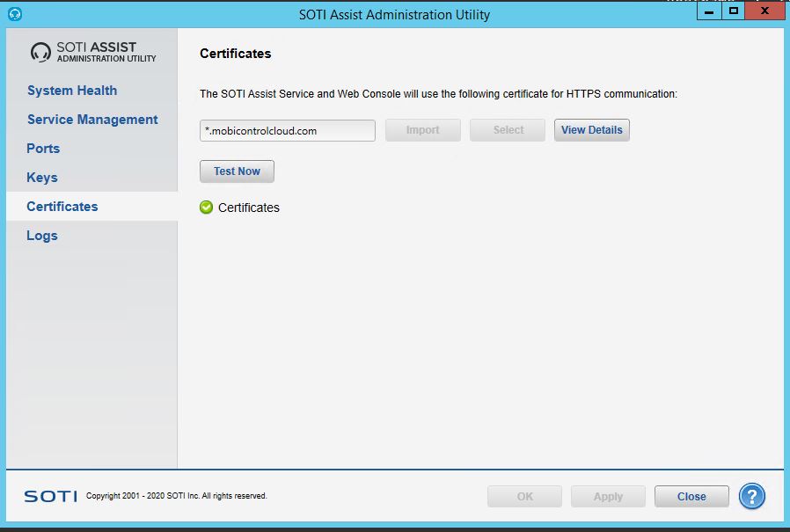Open the Logs section
This screenshot has width=790, height=532.
click(x=42, y=236)
